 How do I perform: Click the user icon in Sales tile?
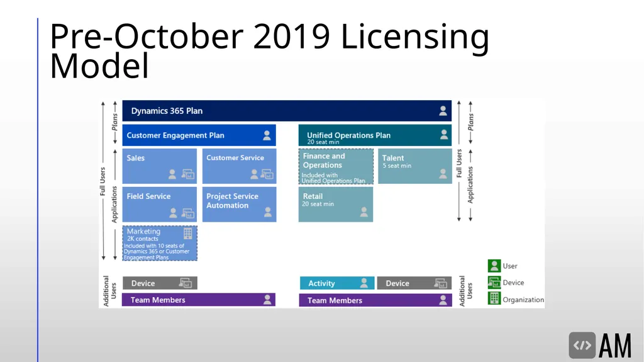[x=172, y=174]
